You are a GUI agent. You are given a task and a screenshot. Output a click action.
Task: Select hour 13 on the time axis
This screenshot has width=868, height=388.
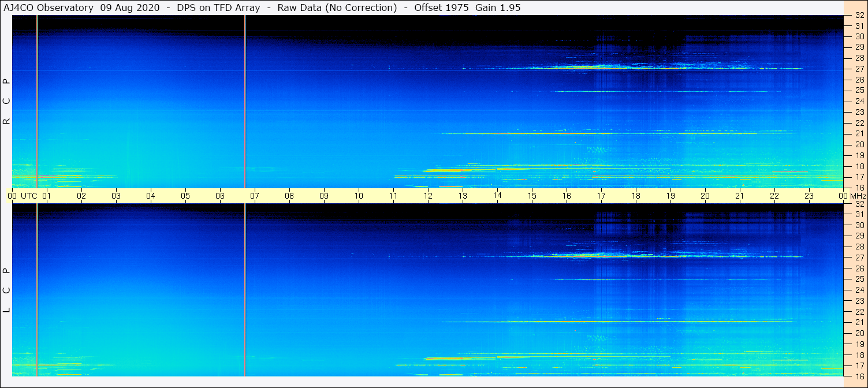tap(463, 196)
